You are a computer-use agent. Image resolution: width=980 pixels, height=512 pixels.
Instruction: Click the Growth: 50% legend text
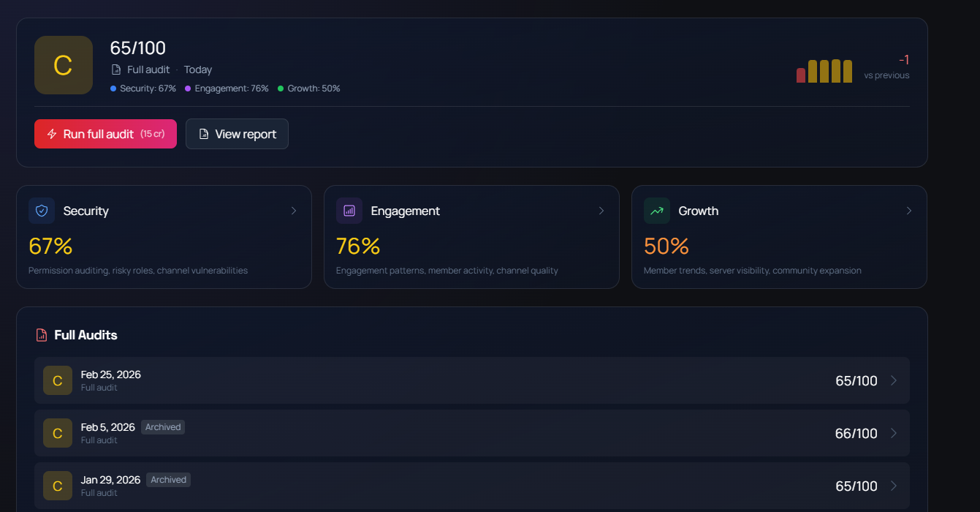pos(314,89)
